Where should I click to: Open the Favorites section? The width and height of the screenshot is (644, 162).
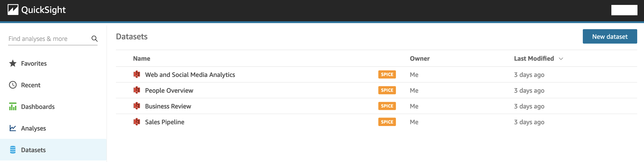click(34, 64)
